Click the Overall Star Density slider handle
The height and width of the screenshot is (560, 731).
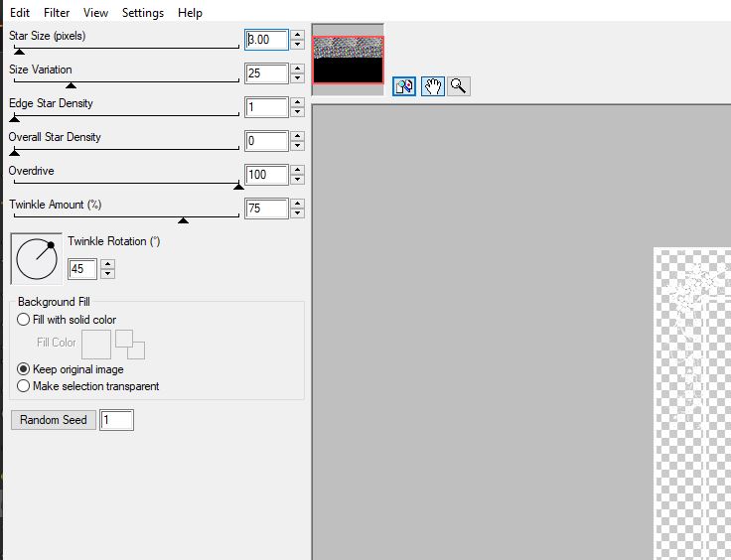15,152
